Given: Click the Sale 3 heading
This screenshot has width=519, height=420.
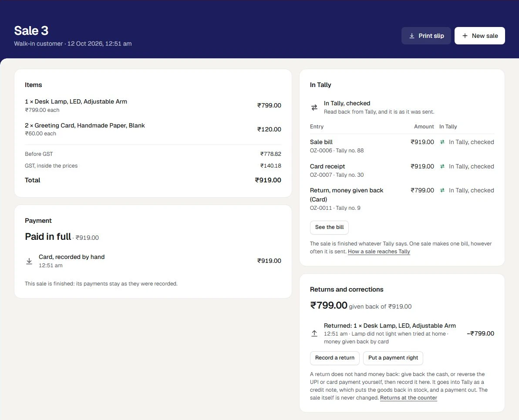Looking at the screenshot, I should tap(31, 31).
